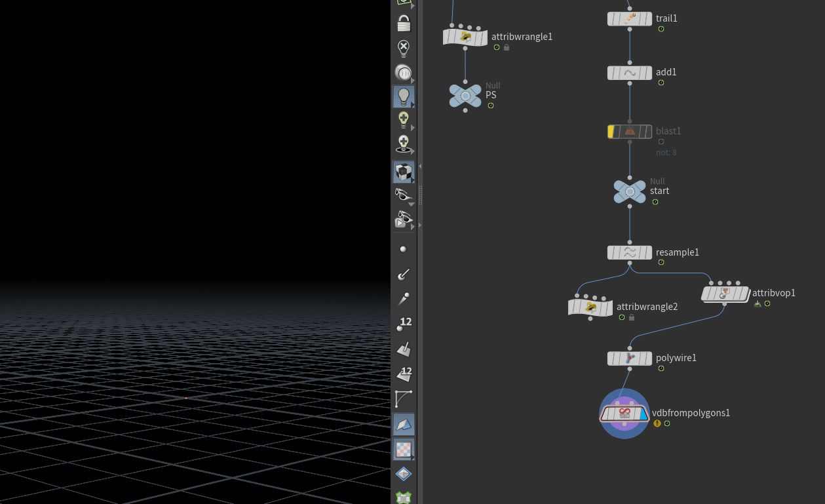825x504 pixels.
Task: Select the attribvop1 node
Action: (x=725, y=294)
